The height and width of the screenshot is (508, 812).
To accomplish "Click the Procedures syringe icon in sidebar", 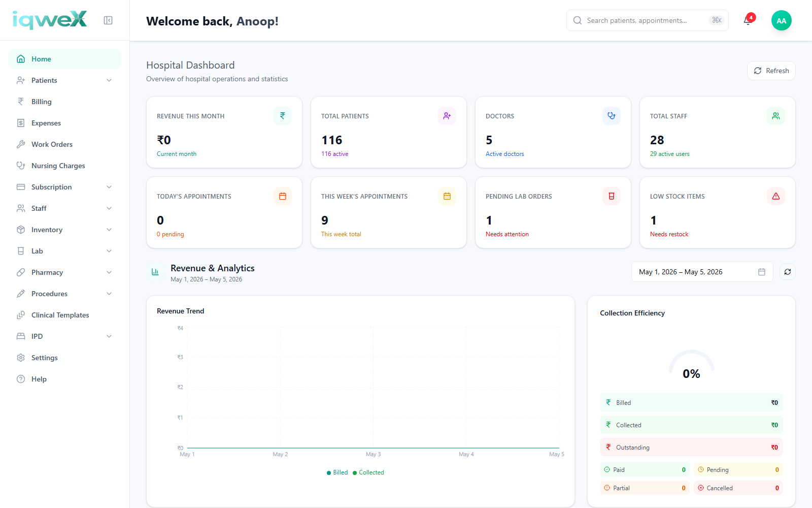I will 21,294.
